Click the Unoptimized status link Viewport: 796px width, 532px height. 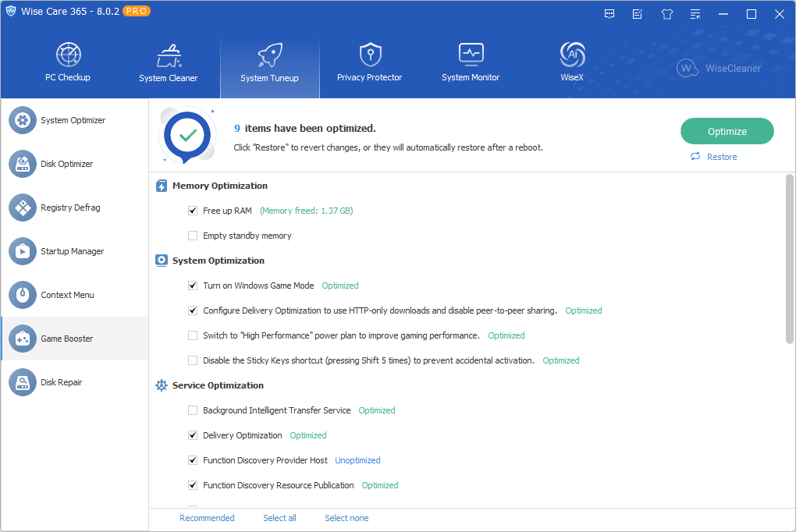358,460
